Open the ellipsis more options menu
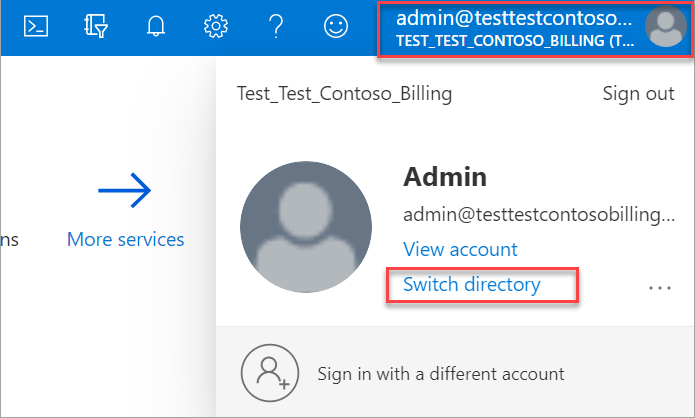Screen dimensions: 695x418 [659, 287]
